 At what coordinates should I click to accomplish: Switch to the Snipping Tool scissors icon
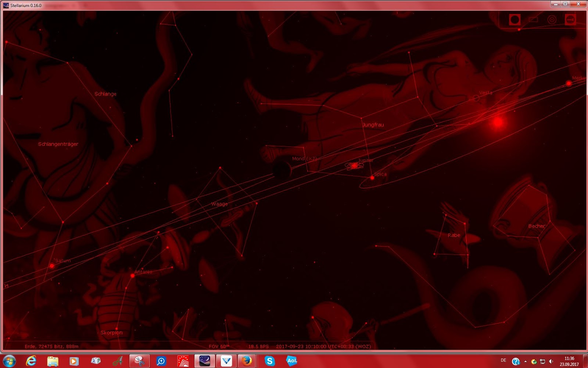[139, 361]
